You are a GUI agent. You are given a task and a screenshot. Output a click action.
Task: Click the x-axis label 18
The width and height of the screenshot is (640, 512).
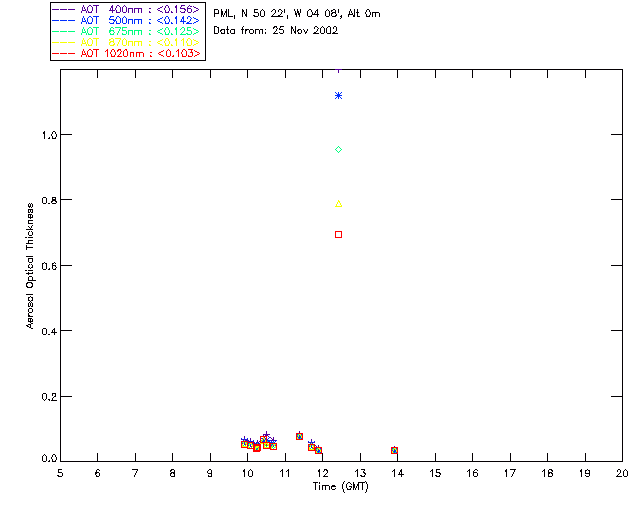coord(547,473)
